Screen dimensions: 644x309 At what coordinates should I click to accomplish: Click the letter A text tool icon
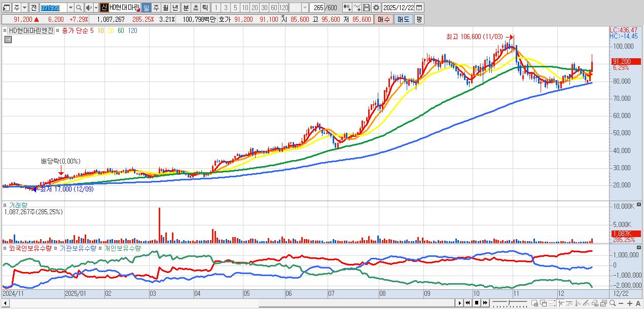tap(638, 303)
